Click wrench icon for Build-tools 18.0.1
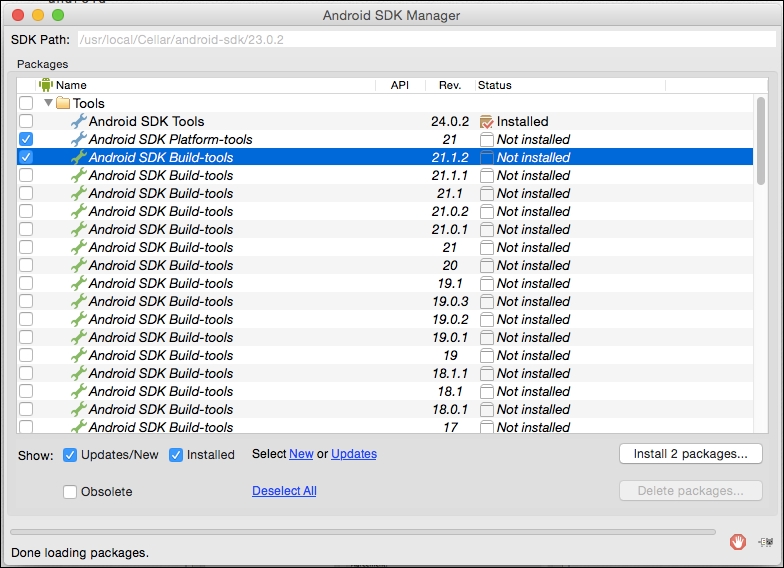784x568 pixels. [x=78, y=409]
